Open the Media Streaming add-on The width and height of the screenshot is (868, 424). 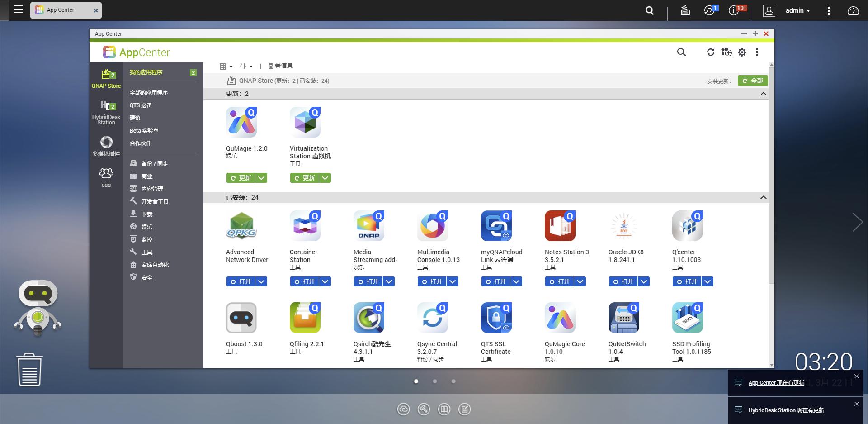(x=368, y=281)
